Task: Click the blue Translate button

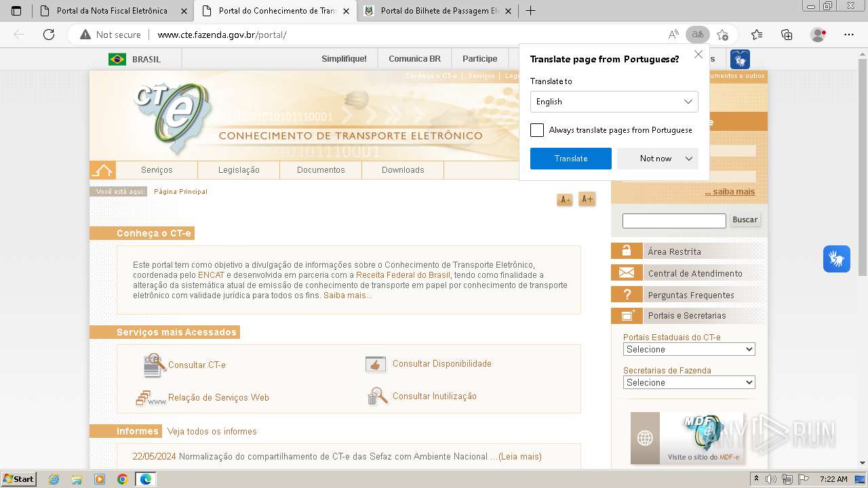Action: (x=571, y=159)
